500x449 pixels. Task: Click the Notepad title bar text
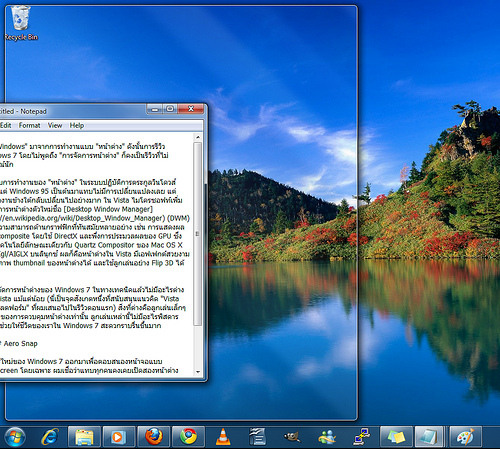click(23, 111)
